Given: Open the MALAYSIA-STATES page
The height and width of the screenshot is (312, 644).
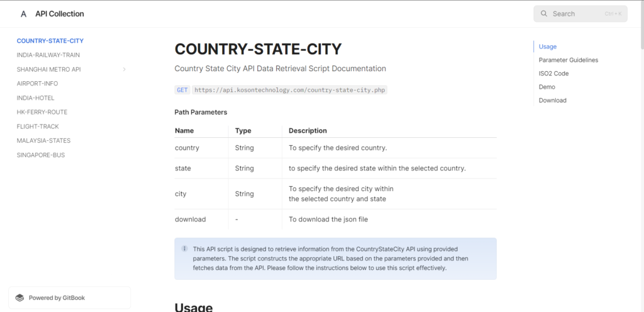Looking at the screenshot, I should [43, 141].
